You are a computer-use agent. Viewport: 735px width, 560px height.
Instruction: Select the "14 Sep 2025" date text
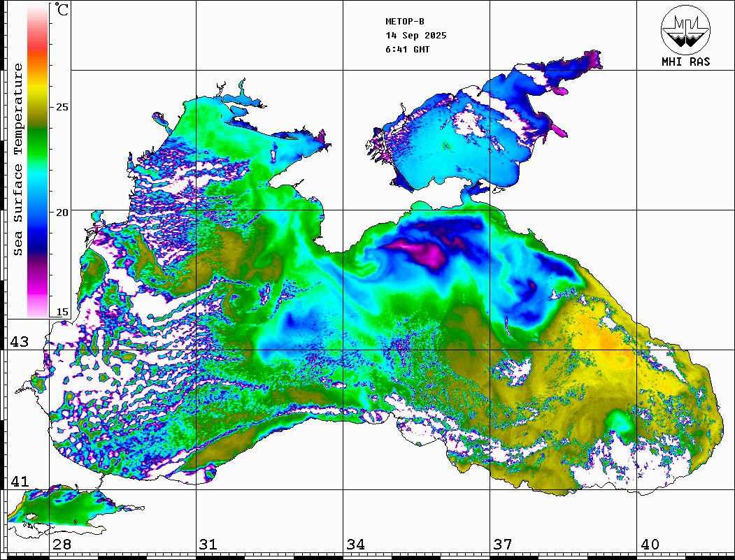click(416, 36)
